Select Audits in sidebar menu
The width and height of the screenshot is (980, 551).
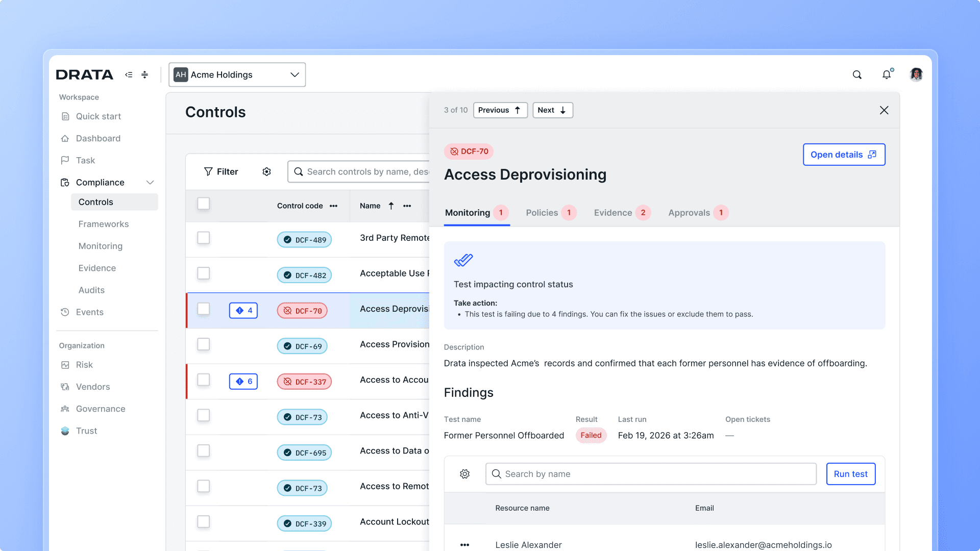coord(91,290)
